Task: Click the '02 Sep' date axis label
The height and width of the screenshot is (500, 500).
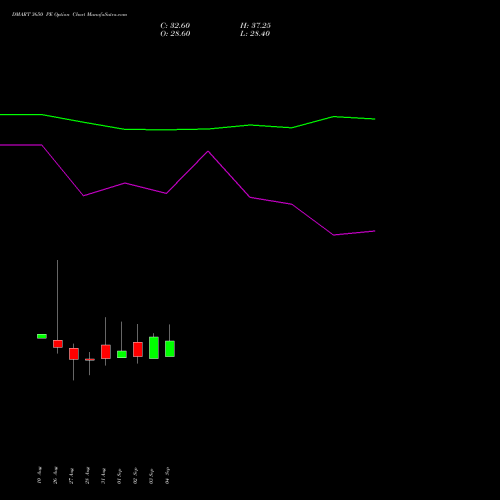Action: click(135, 476)
